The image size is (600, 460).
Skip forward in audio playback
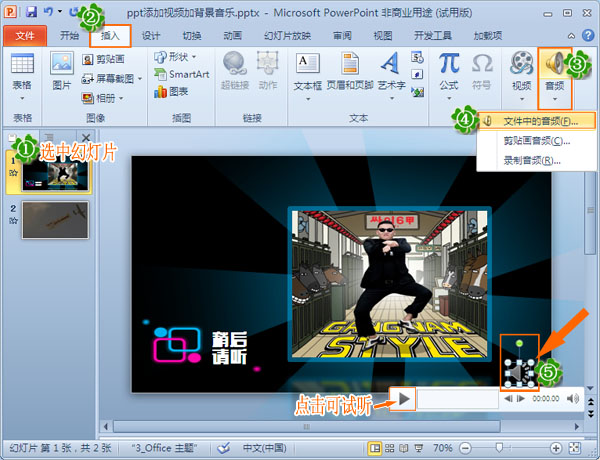coord(521,399)
